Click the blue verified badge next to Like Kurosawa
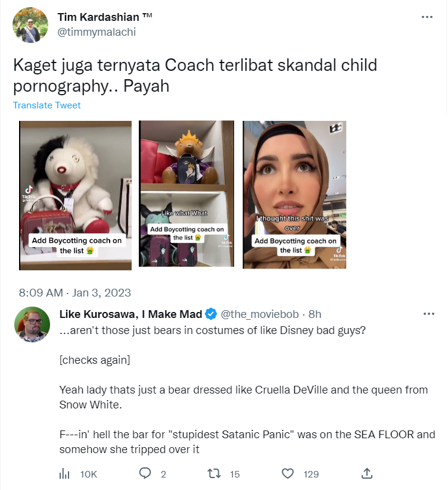This screenshot has width=448, height=490. (211, 314)
